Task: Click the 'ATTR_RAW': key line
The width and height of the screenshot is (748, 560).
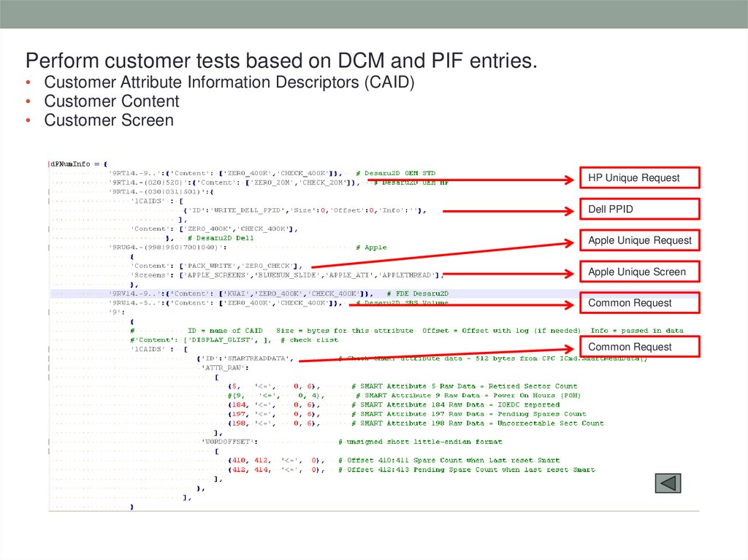Action: [x=226, y=368]
